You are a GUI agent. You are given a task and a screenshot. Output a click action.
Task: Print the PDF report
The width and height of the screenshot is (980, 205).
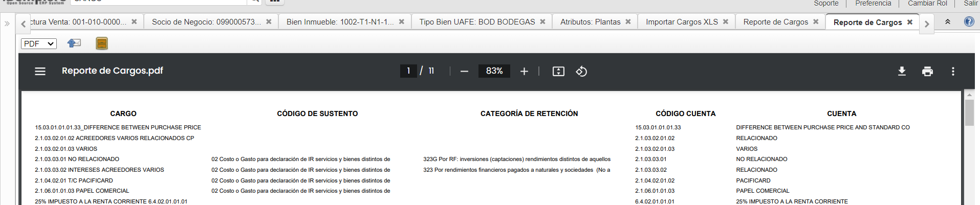pyautogui.click(x=927, y=71)
